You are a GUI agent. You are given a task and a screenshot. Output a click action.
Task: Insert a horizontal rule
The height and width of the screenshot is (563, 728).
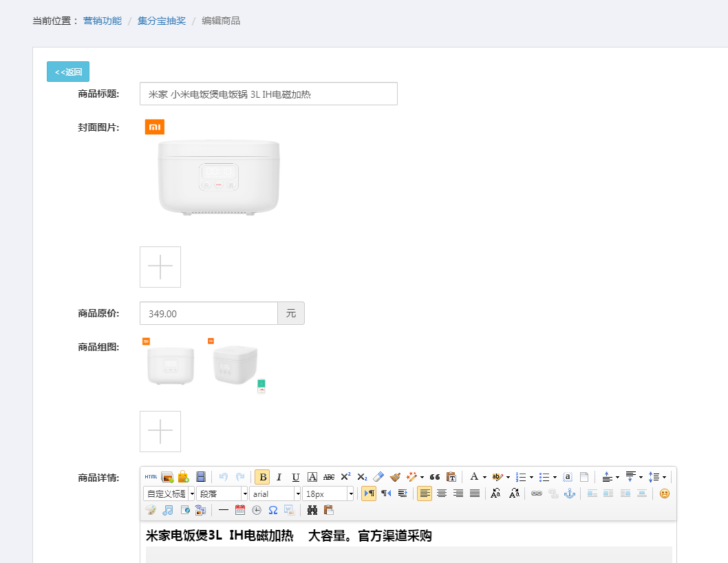(x=224, y=510)
